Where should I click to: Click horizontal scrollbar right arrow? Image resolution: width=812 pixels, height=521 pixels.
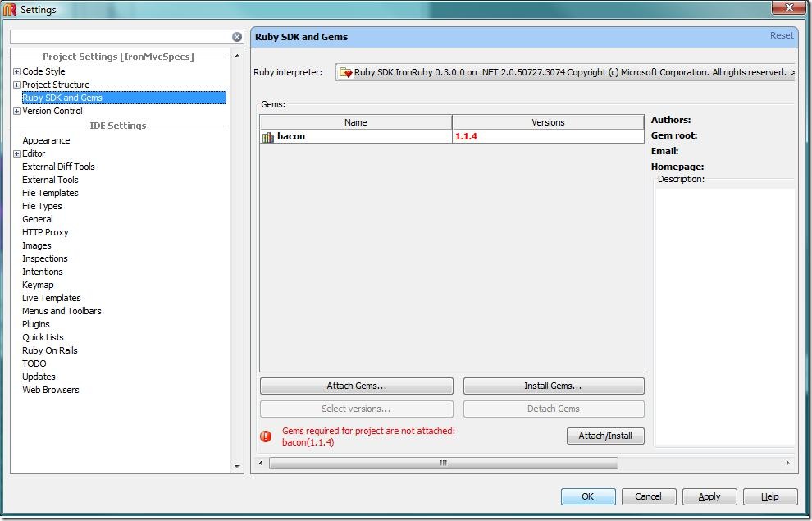(x=787, y=463)
